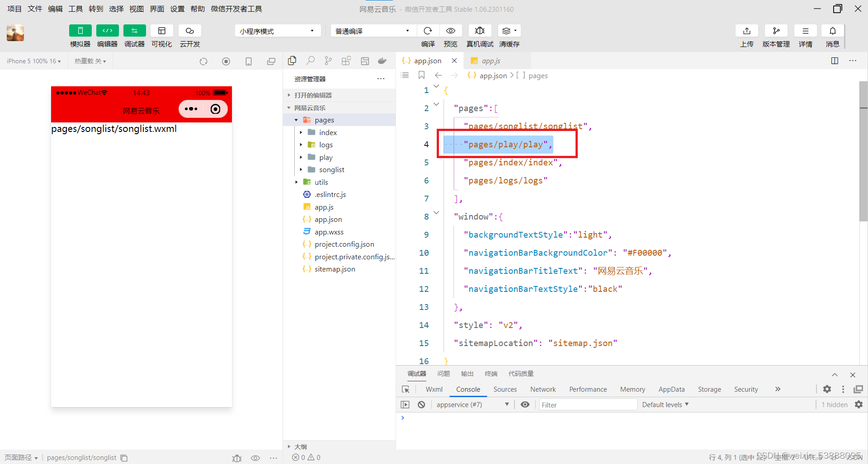Image resolution: width=868 pixels, height=464 pixels.
Task: Switch to the Wxml devtools tab
Action: pyautogui.click(x=434, y=389)
